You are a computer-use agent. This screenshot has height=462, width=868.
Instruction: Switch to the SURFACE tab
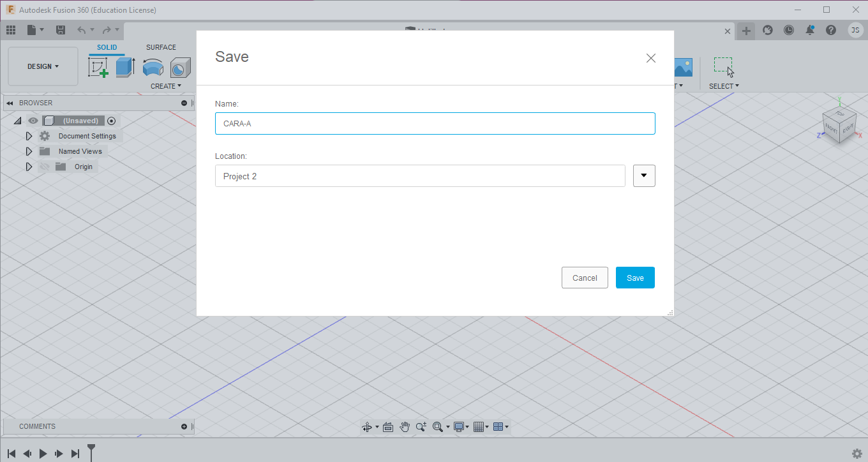click(161, 47)
